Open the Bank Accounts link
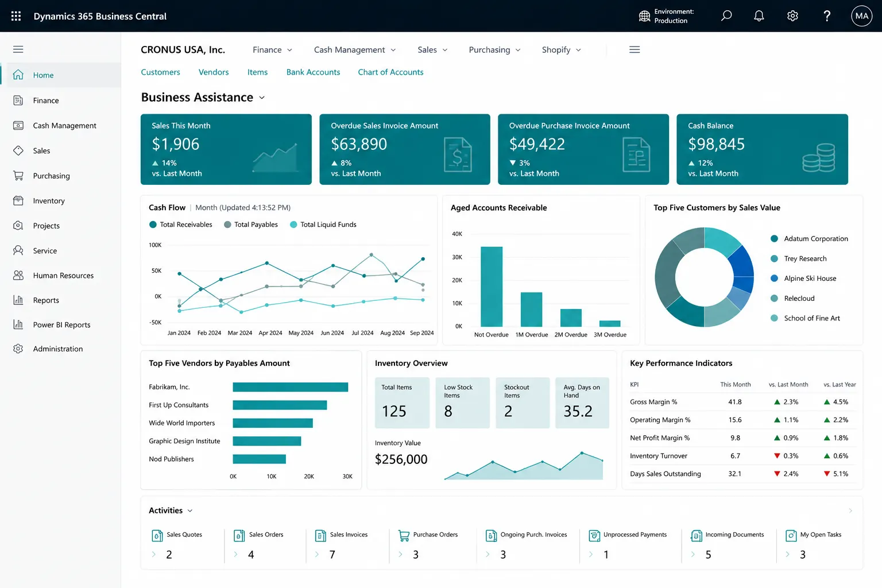 point(313,72)
